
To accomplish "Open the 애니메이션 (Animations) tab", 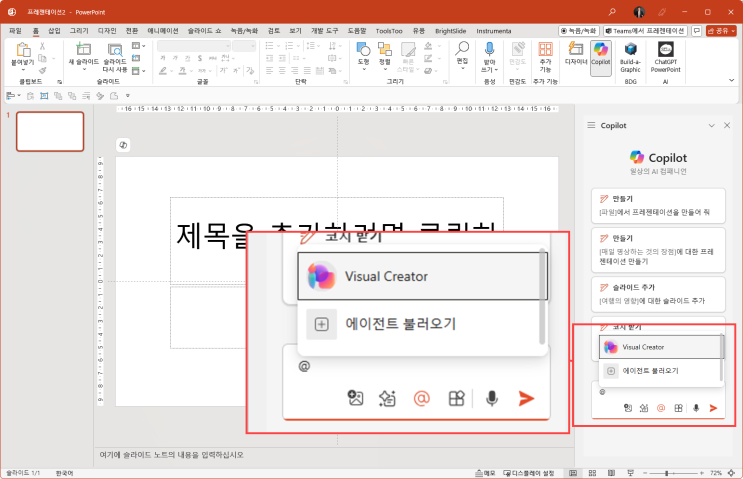I will tap(163, 31).
